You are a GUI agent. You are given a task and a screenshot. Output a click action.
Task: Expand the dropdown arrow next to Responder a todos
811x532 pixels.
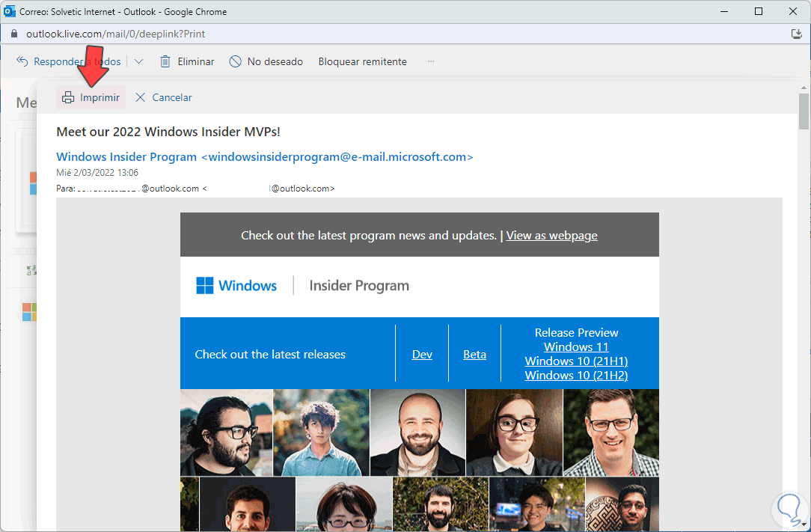(138, 61)
